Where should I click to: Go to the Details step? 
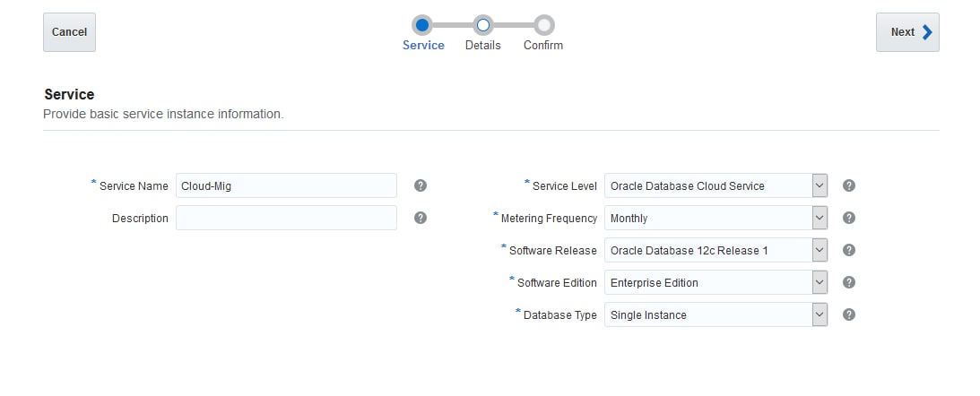tap(483, 26)
